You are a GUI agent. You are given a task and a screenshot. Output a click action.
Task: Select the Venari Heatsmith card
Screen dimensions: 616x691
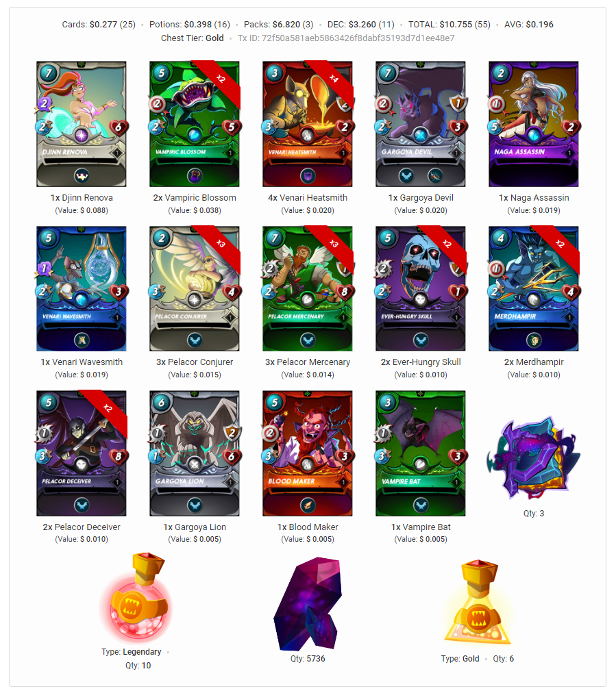coord(308,124)
